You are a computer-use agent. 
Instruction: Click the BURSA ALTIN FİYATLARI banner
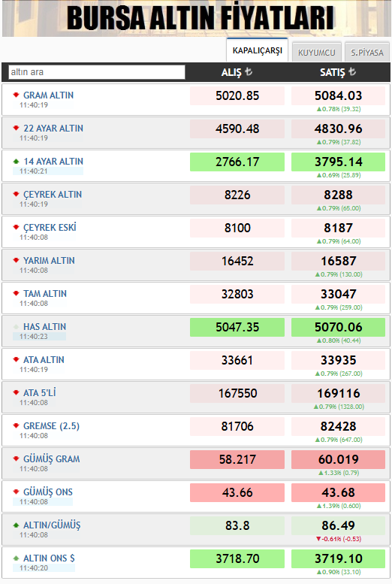(196, 18)
